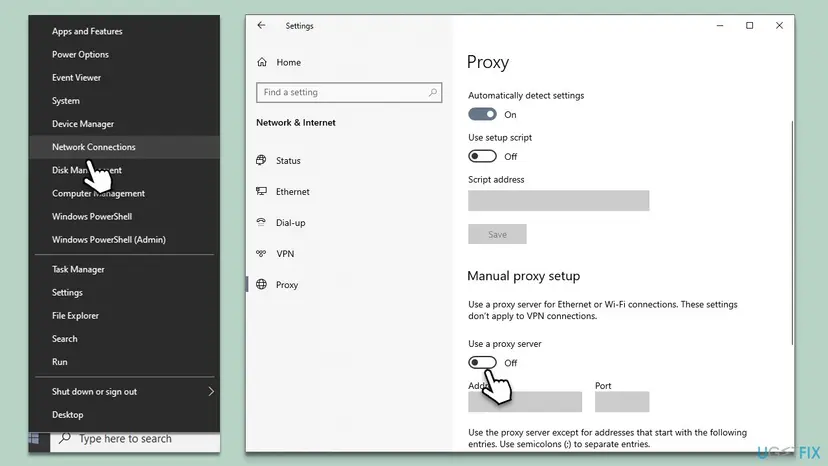The width and height of the screenshot is (828, 466).
Task: Switch on Use a proxy server
Action: tap(482, 362)
